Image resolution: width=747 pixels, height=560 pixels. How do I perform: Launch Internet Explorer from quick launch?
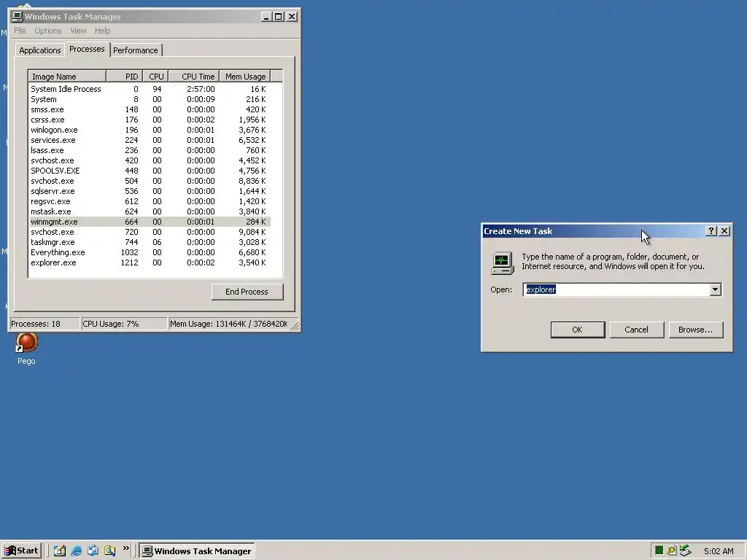pyautogui.click(x=76, y=551)
